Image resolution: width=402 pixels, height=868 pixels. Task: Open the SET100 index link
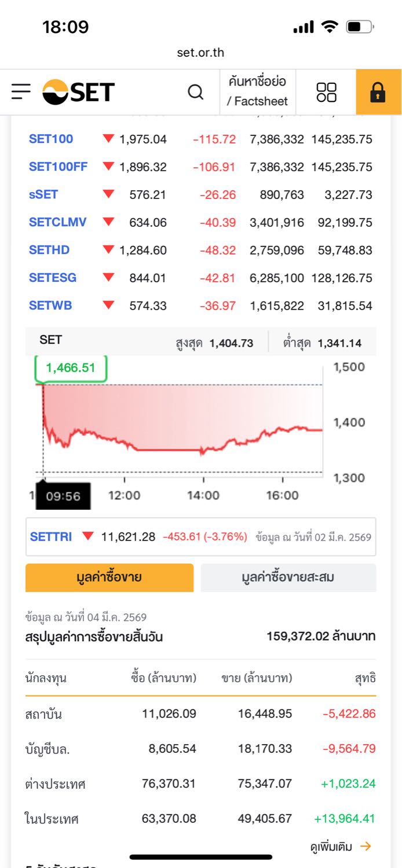coord(51,139)
